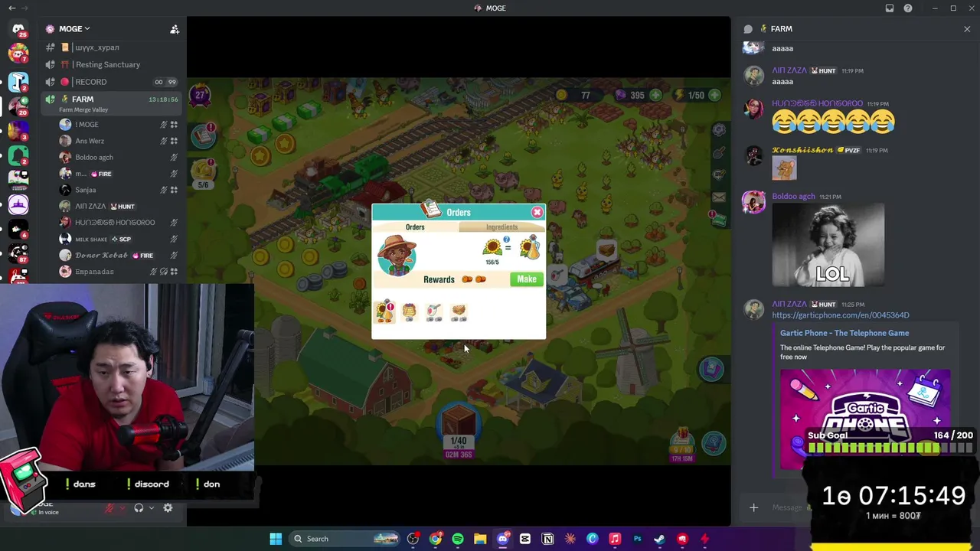Open the orders book icon with alert

point(204,136)
